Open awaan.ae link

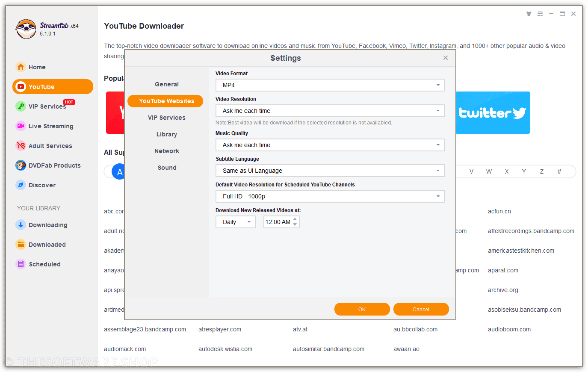tap(406, 349)
